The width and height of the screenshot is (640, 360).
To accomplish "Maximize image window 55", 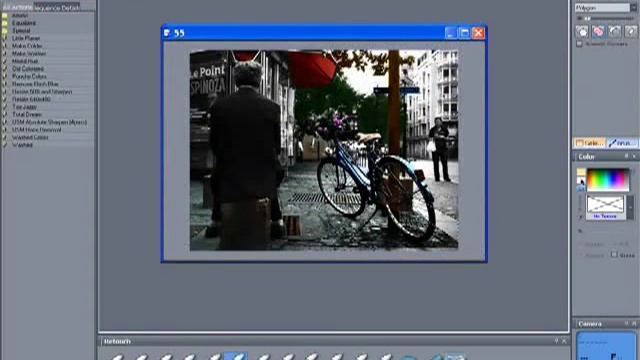I will (464, 33).
